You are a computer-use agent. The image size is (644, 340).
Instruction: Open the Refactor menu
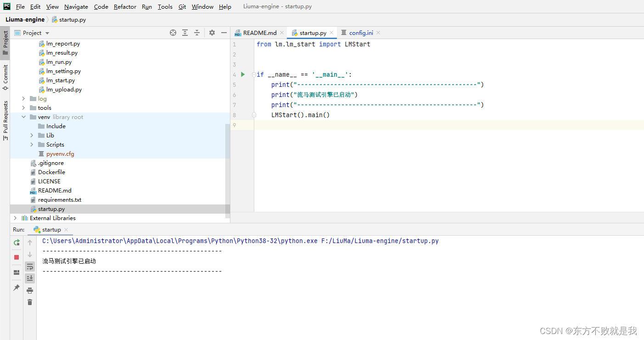pyautogui.click(x=125, y=7)
